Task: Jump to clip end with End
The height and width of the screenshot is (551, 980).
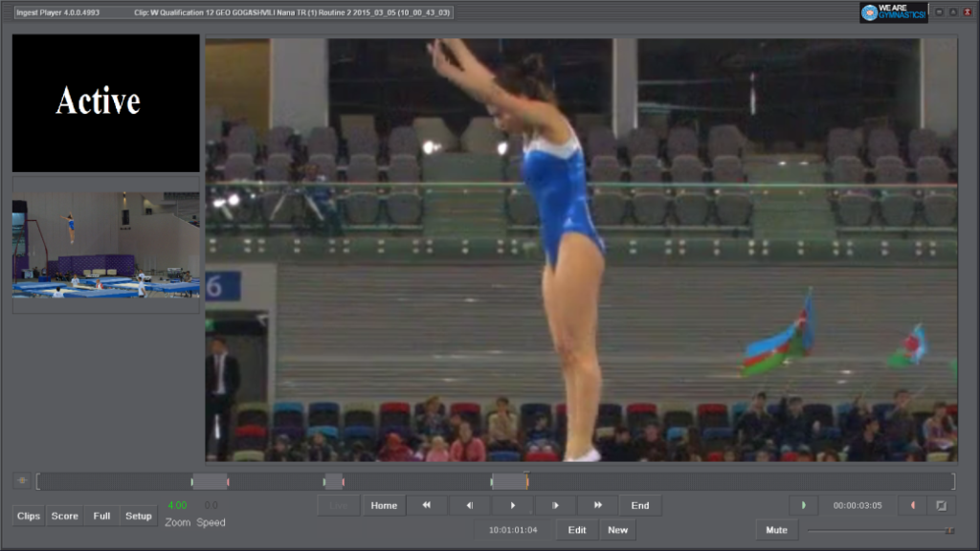Action: pyautogui.click(x=640, y=505)
